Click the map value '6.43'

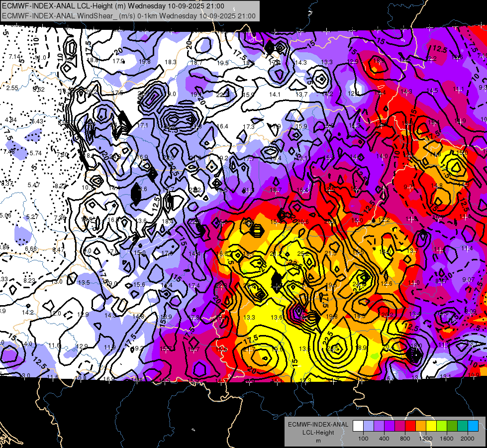click(37, 121)
